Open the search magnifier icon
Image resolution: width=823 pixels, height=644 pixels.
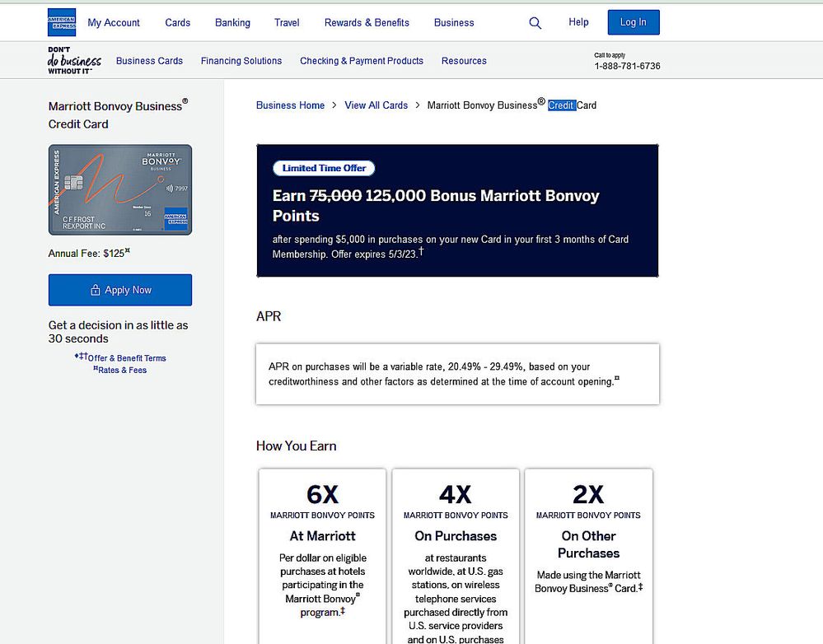[535, 22]
